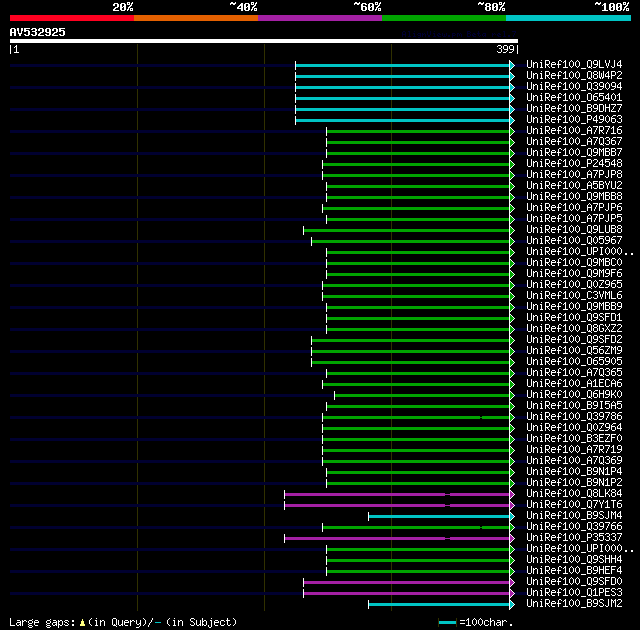The height and width of the screenshot is (630, 640).
Task: Select the UniRef100_O65905 label
Action: [x=574, y=362]
